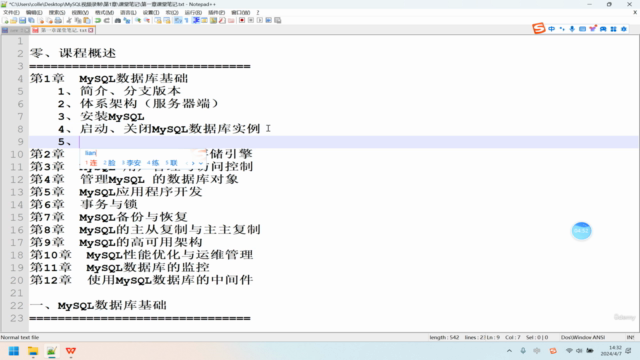Click the New file toolbar icon
The image size is (640, 360).
(5, 20)
